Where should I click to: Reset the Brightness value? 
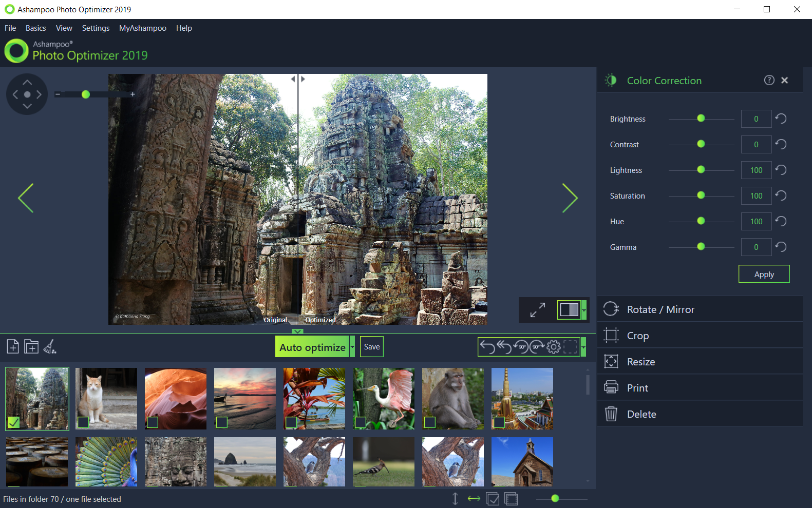point(781,119)
